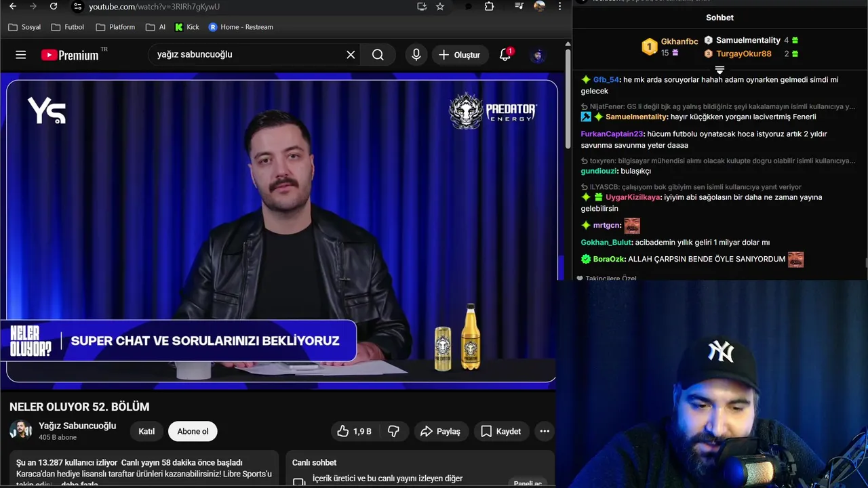Subscribe with the Abone ol button
This screenshot has height=488, width=868.
(x=193, y=431)
